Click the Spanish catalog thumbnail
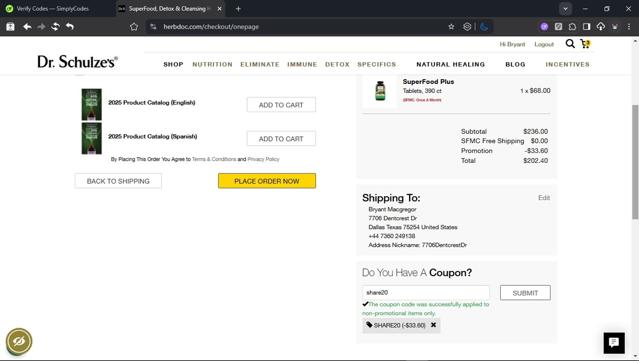 92,139
